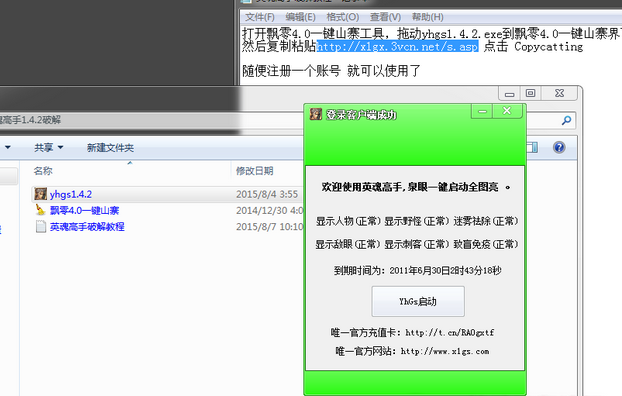Click the 飘零4.0一键山寨 broom icon
Viewport: 622px width, 396px height.
click(40, 210)
